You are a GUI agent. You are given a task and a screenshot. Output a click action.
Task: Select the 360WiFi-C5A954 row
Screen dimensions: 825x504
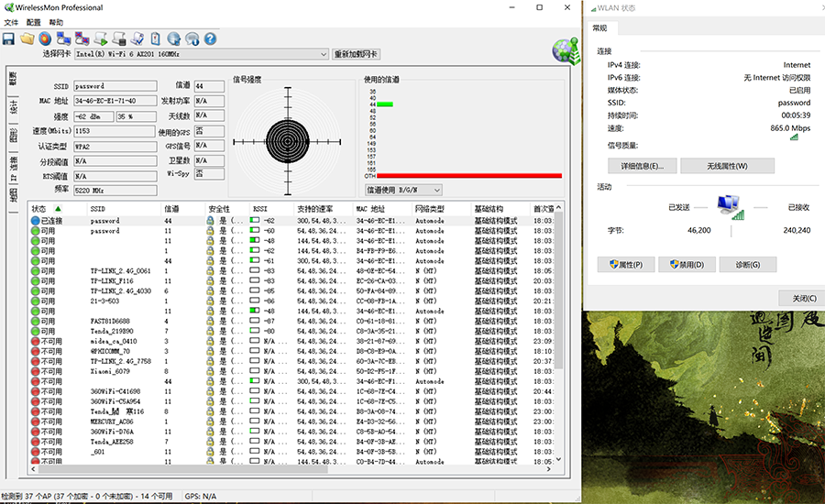coord(291,401)
